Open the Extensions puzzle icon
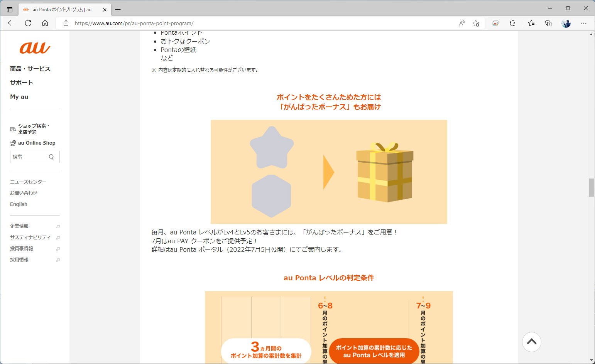 click(512, 23)
